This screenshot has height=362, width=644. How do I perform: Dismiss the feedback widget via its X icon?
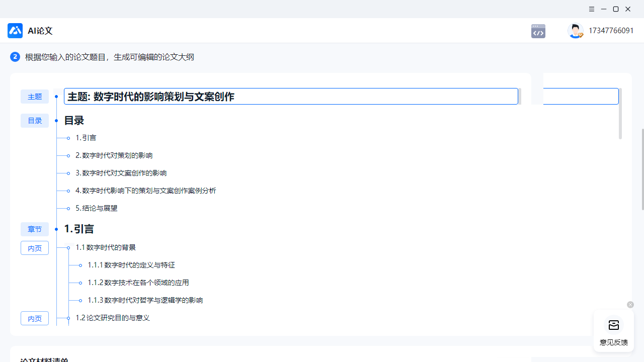630,304
